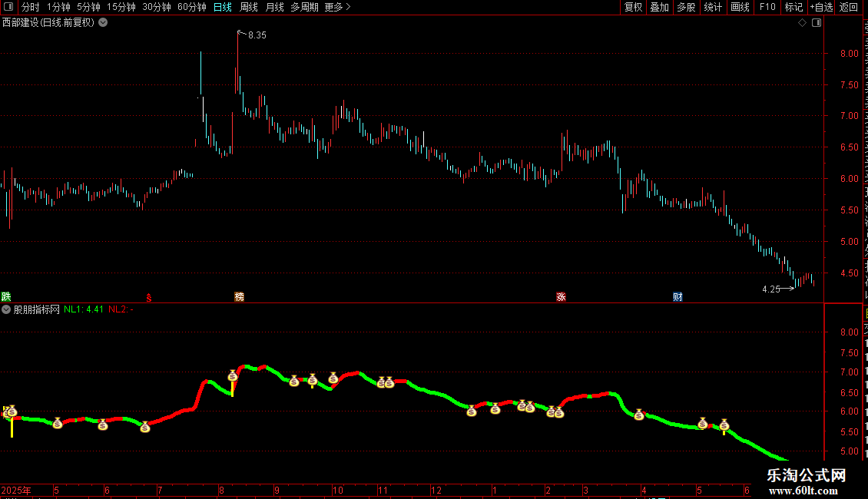Select the 30分钟 period

click(157, 7)
